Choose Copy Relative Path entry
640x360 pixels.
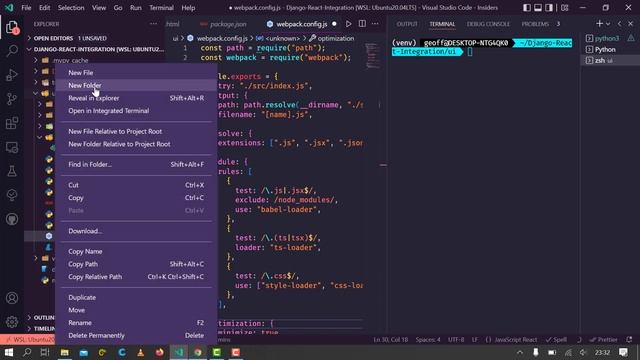pyautogui.click(x=136, y=277)
